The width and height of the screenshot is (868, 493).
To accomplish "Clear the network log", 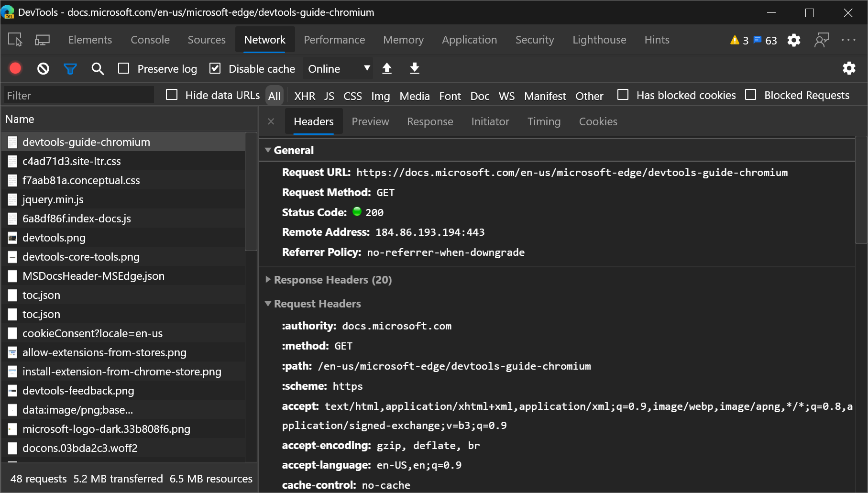I will pyautogui.click(x=43, y=69).
